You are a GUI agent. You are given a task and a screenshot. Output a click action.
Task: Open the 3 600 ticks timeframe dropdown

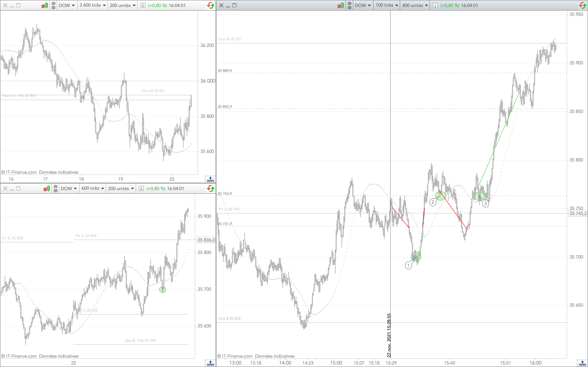[92, 5]
